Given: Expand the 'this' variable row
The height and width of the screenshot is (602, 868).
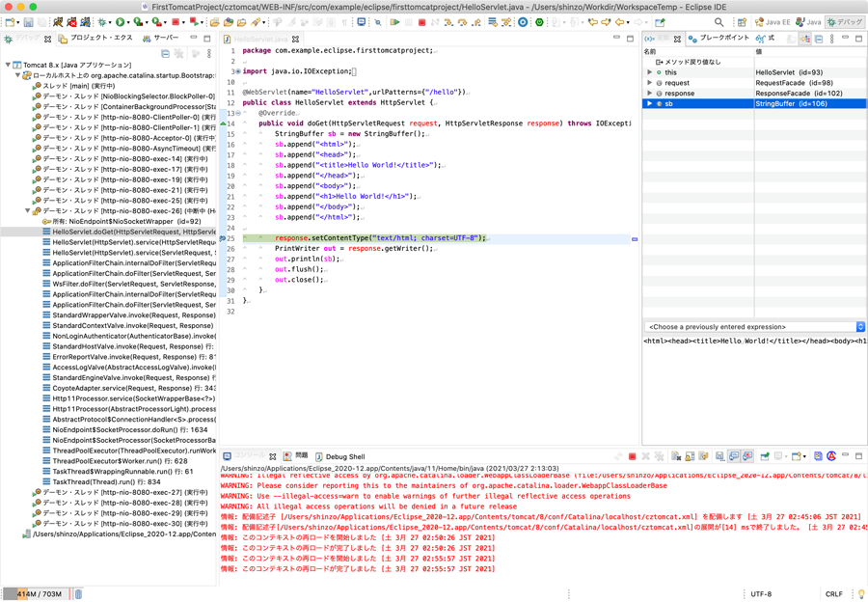Looking at the screenshot, I should [x=650, y=72].
